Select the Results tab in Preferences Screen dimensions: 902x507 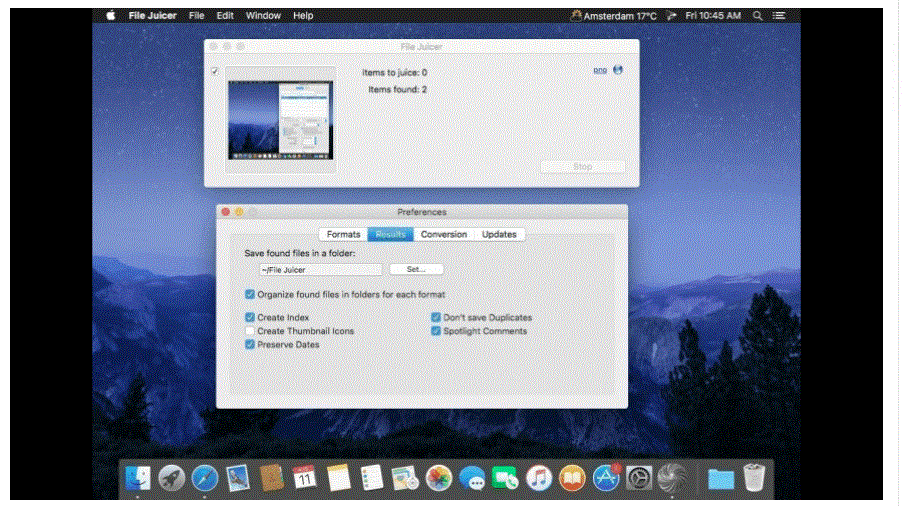(391, 234)
